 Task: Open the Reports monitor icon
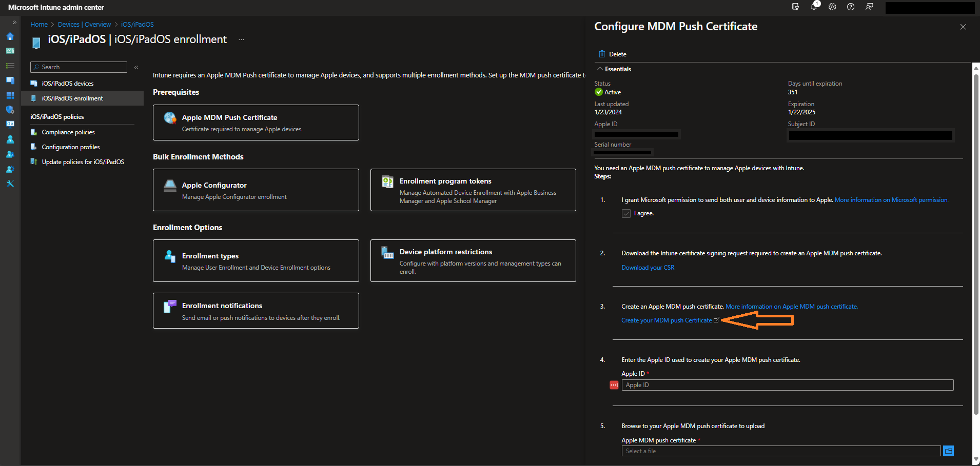click(x=10, y=124)
